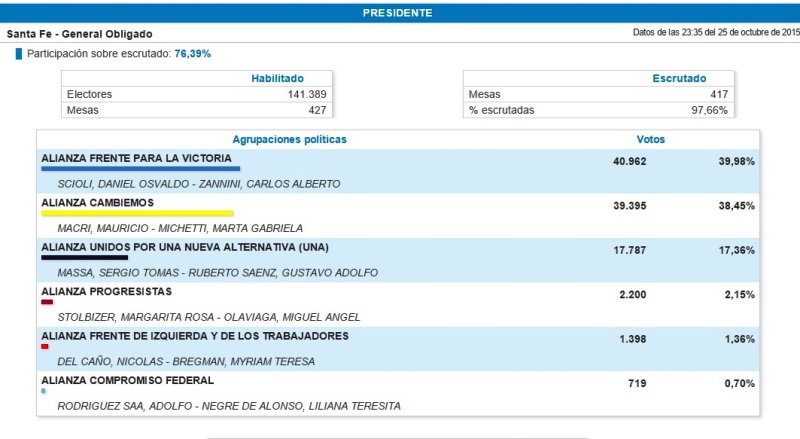Select the Escrutado column header

point(679,78)
